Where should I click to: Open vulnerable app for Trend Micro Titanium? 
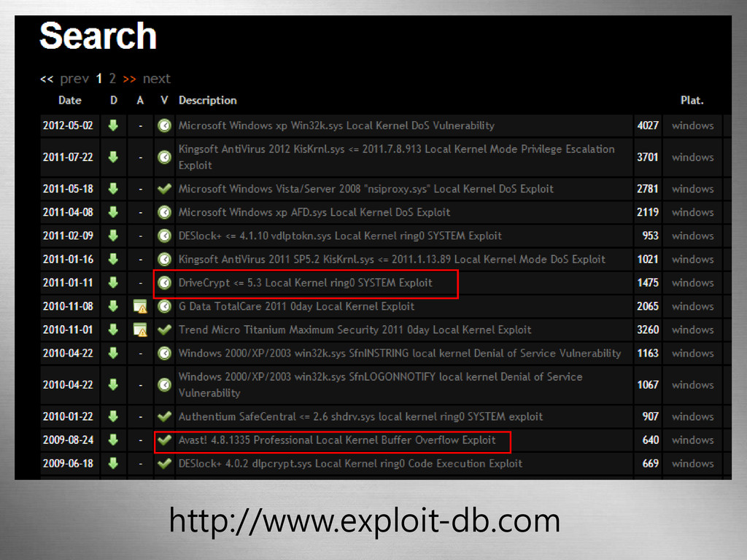point(140,330)
